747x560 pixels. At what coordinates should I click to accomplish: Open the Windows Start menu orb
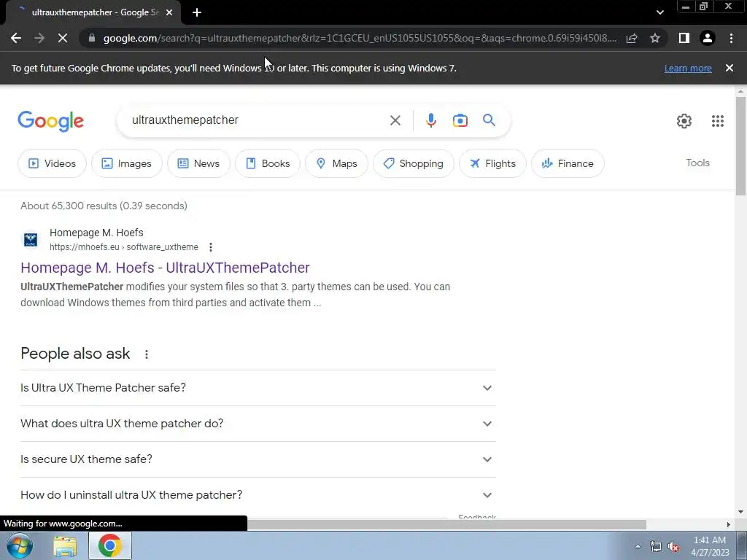click(19, 545)
